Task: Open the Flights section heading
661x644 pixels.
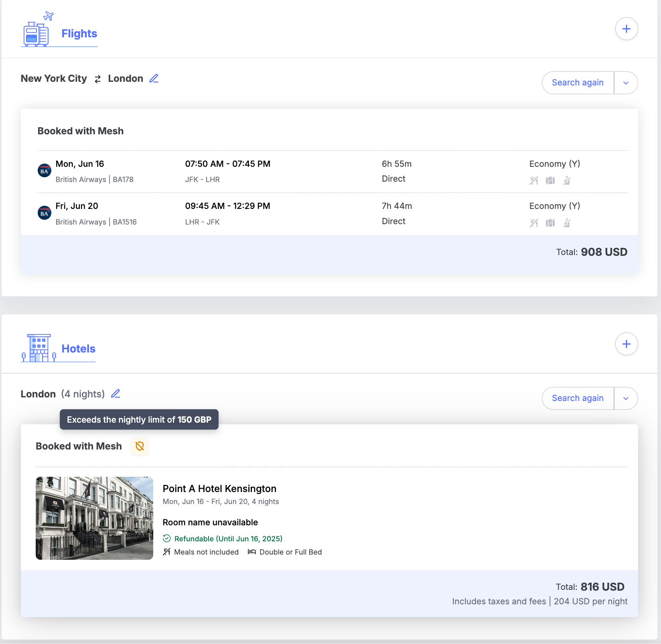Action: click(79, 34)
